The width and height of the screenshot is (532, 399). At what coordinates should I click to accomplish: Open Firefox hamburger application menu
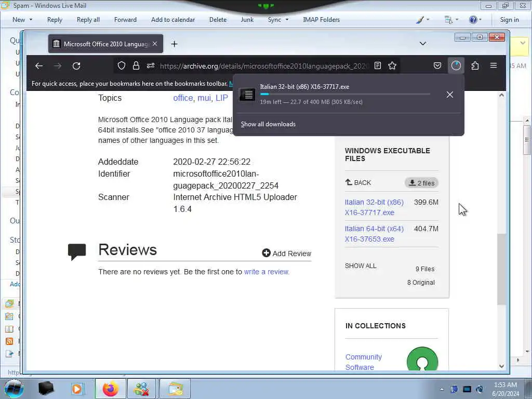494,65
